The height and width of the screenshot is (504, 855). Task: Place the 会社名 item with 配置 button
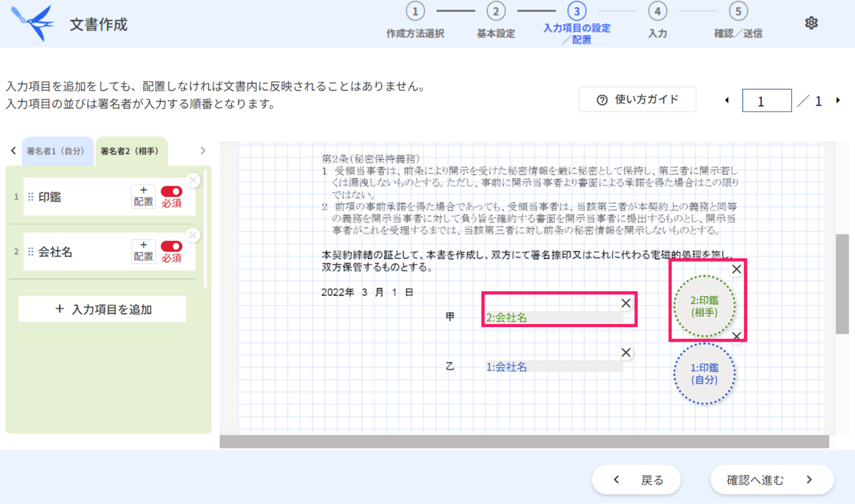143,251
